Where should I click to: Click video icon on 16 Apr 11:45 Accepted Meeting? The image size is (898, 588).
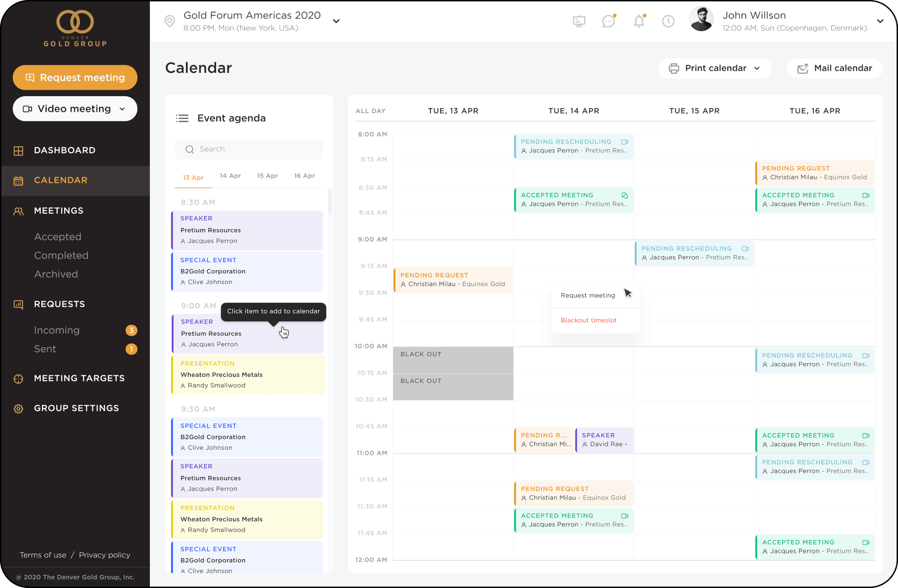point(866,542)
